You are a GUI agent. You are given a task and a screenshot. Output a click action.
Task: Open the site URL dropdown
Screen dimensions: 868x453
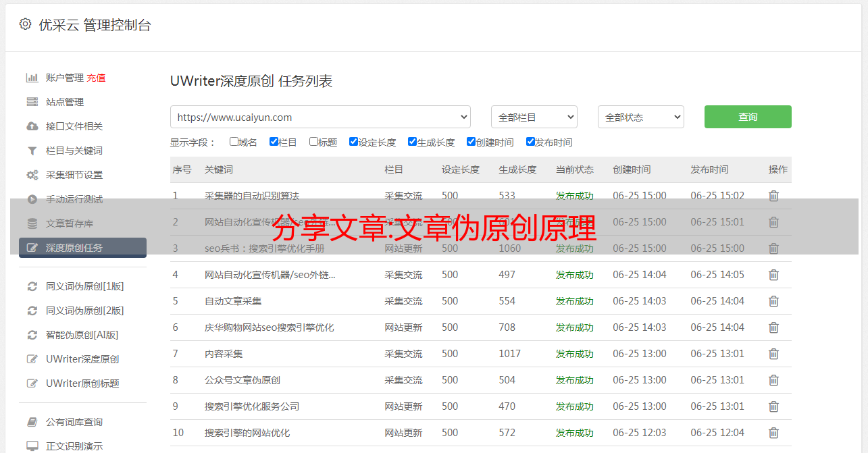320,117
